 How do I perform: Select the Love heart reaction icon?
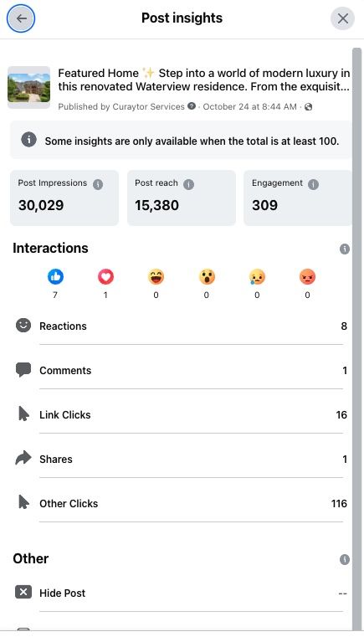(105, 277)
